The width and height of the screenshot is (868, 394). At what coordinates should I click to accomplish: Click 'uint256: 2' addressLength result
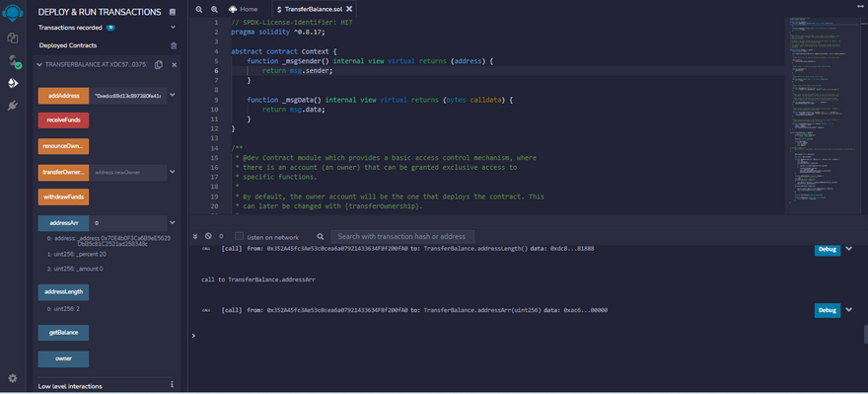(64, 309)
